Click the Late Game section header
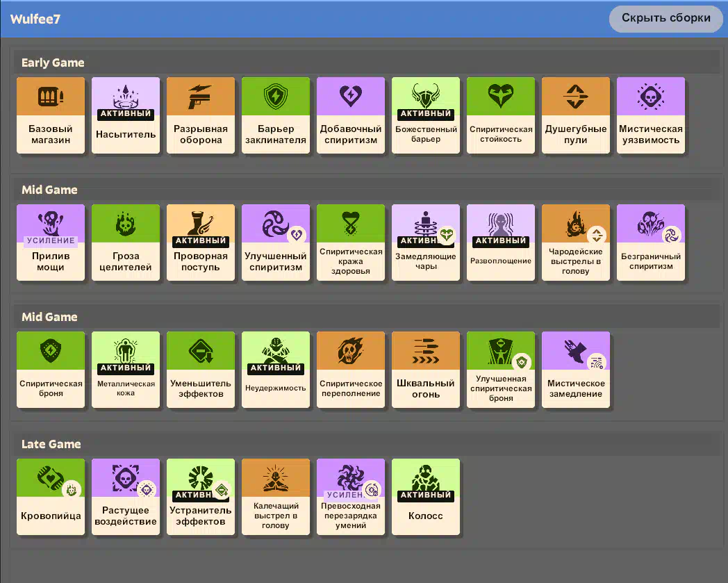This screenshot has height=583, width=728. coord(51,444)
